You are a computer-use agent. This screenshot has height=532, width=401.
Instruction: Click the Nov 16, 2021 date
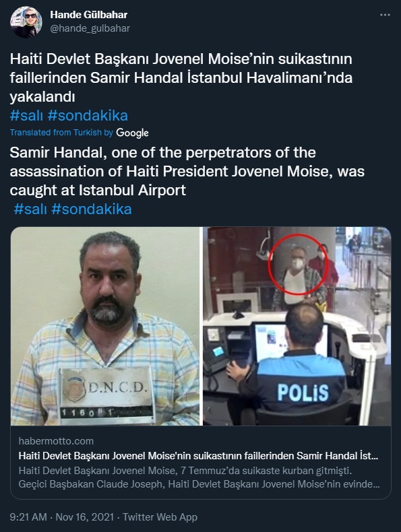pos(84,517)
